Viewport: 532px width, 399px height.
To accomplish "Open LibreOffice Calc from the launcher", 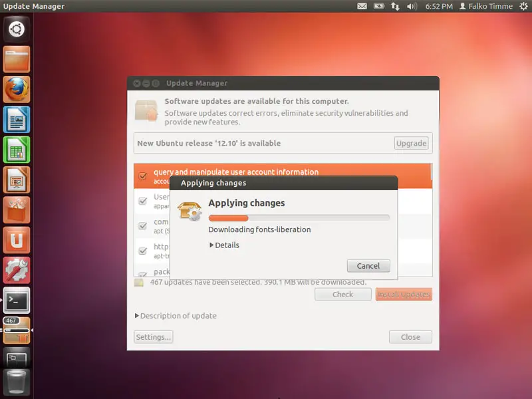I will click(16, 150).
